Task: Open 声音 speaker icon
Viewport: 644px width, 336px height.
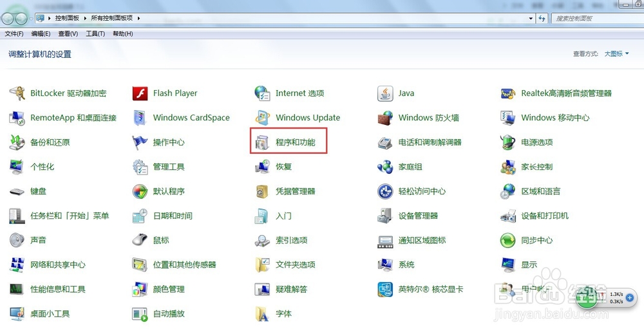Action: click(17, 240)
